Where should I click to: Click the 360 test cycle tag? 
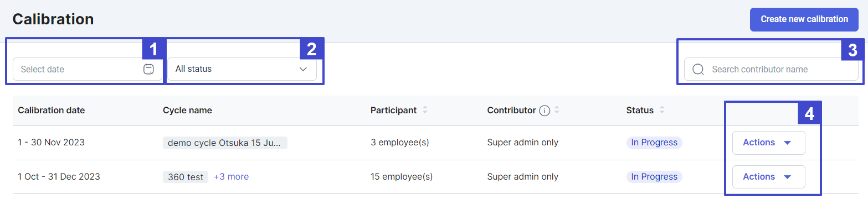coord(186,177)
